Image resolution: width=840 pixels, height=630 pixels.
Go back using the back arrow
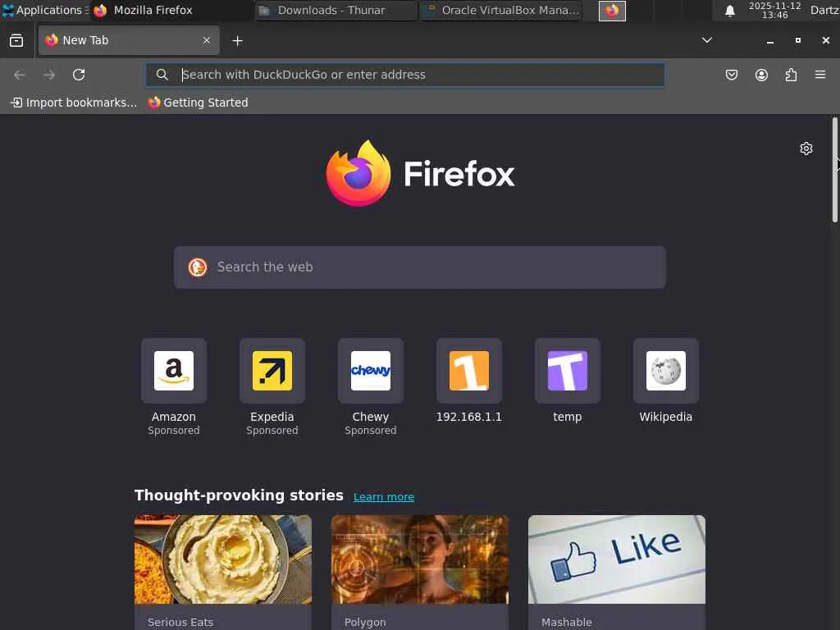[20, 75]
